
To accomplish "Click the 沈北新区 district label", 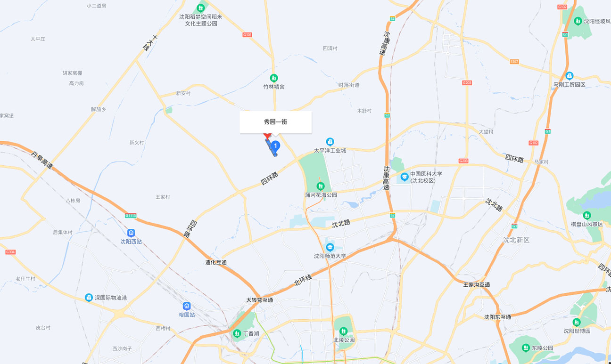I will pyautogui.click(x=516, y=240).
